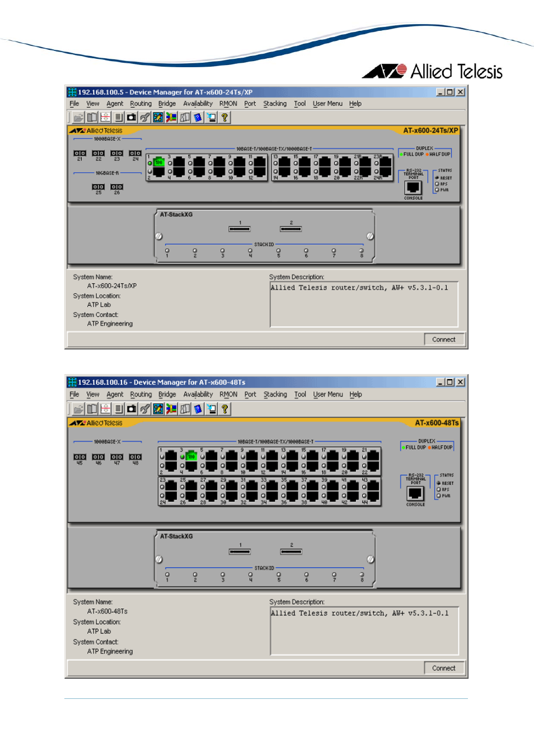Screen dimensions: 534x756
Task: Click the console port on the AT-x600-24Ts/XP panel
Action: 413,188
